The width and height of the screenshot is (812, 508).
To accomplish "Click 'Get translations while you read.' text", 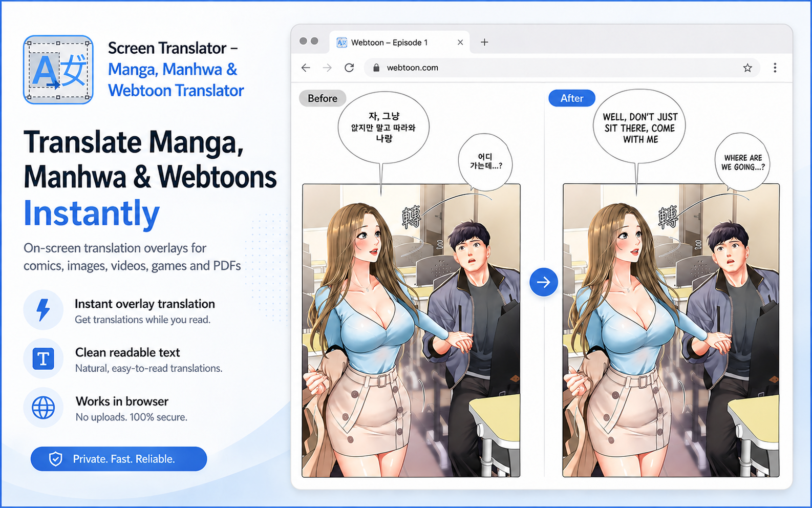I will [143, 320].
